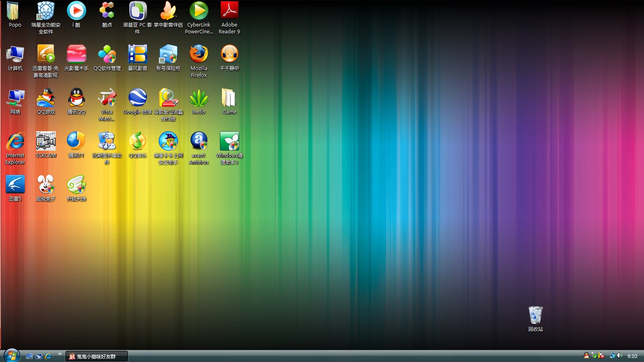
Task: Select the 回收站 Recycle Bin icon
Action: point(536,319)
